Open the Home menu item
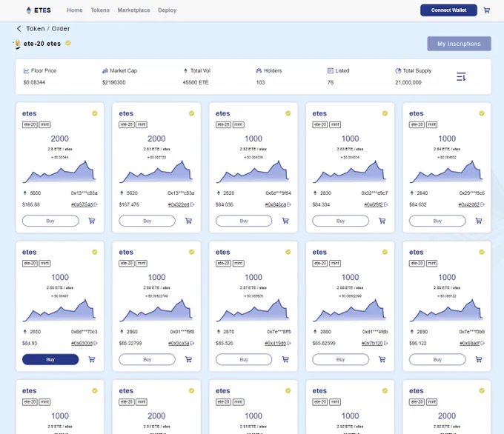The width and height of the screenshot is (504, 434). click(75, 10)
